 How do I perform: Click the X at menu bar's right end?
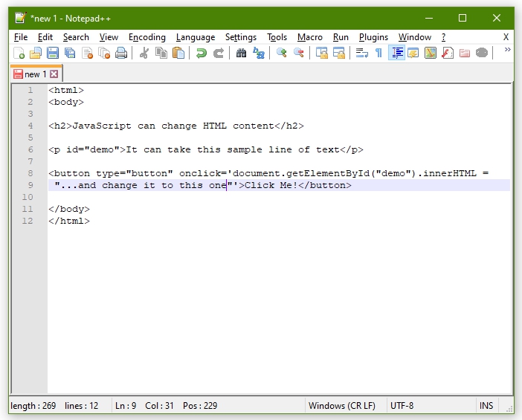click(506, 37)
